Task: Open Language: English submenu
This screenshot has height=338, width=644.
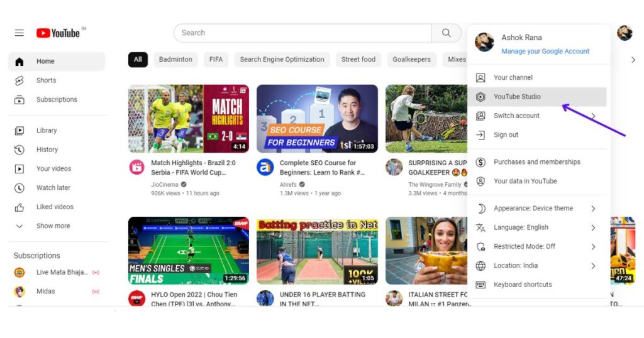Action: point(537,227)
